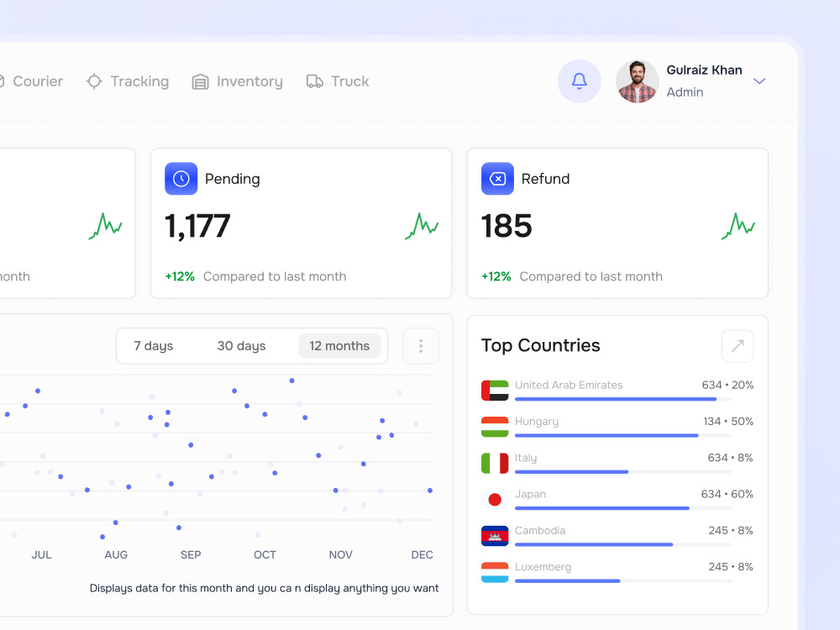840x630 pixels.
Task: Select the 7 days range tab
Action: pos(153,346)
